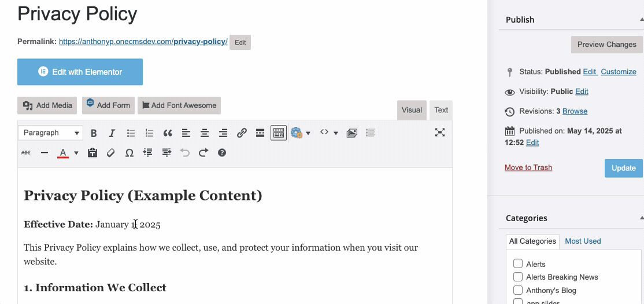Screen dimensions: 644x304
Task: Click inside the Privacy Policy title field
Action: point(231,14)
